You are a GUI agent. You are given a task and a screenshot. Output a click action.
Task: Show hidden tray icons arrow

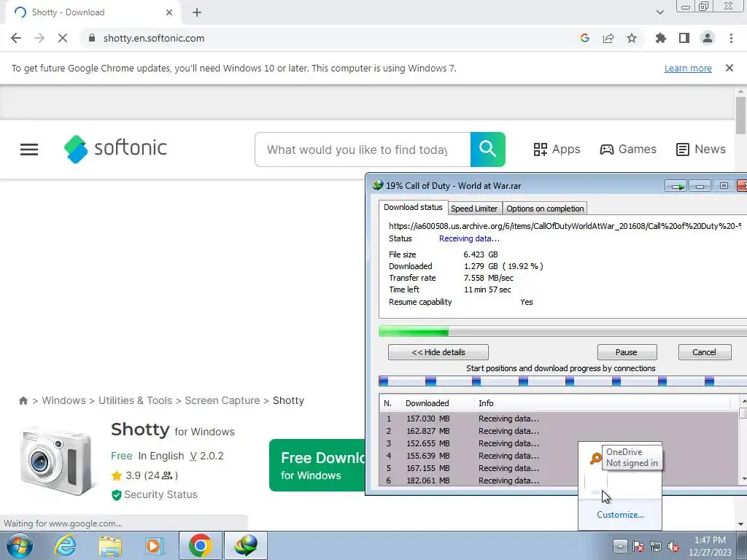click(619, 546)
